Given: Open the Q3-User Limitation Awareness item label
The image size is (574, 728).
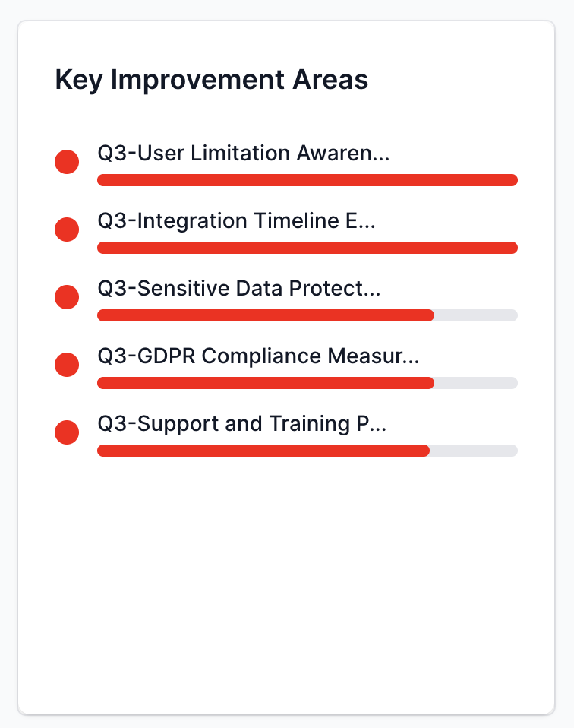Looking at the screenshot, I should pyautogui.click(x=243, y=154).
